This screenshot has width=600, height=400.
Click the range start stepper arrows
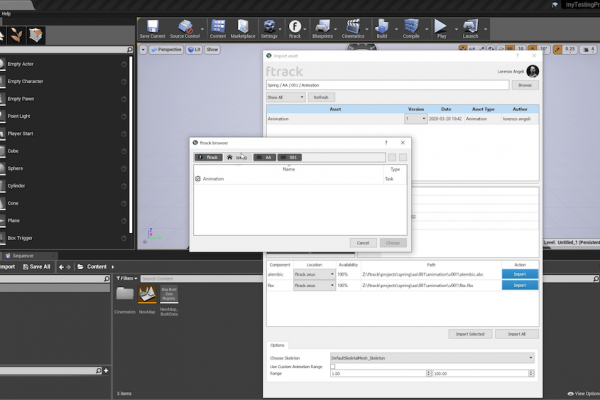429,373
